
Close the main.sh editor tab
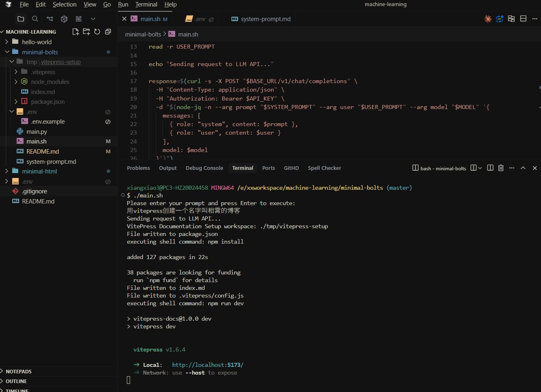click(x=124, y=19)
